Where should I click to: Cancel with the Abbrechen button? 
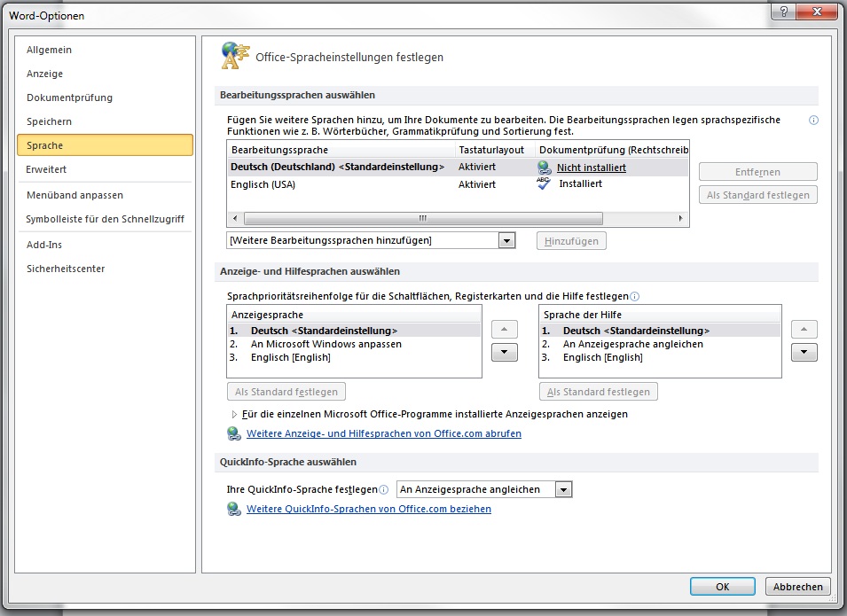point(798,587)
